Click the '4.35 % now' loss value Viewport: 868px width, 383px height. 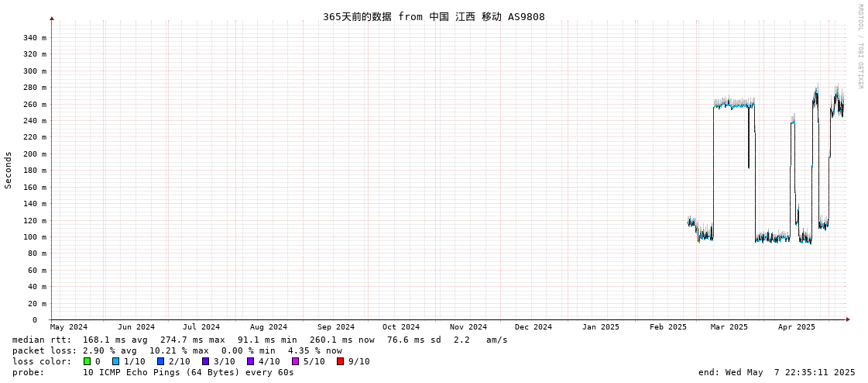coord(315,351)
